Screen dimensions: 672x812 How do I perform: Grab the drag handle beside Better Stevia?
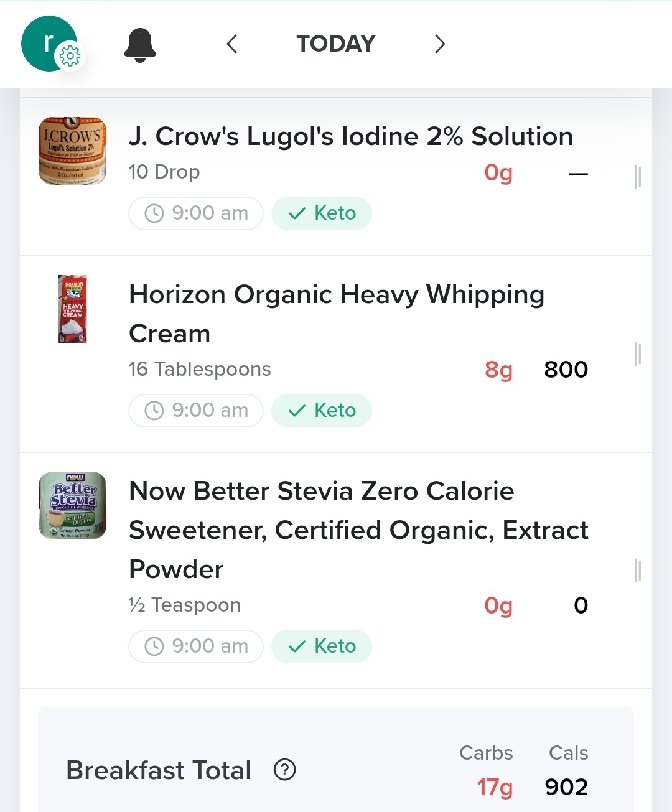(x=637, y=571)
